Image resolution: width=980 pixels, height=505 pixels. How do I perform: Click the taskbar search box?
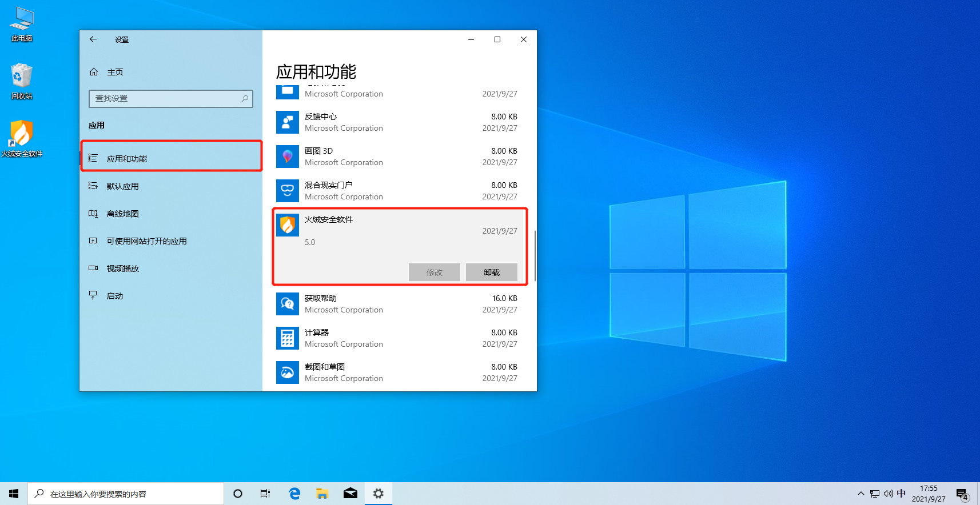(x=126, y=494)
